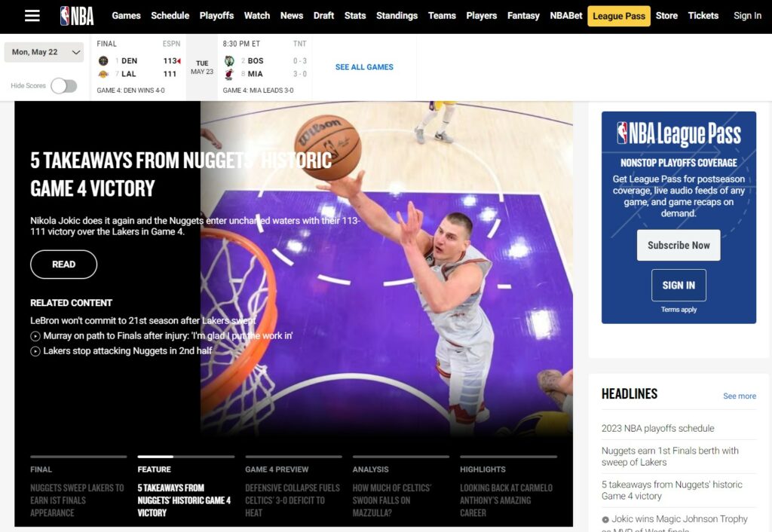Open the Stats menu
This screenshot has width=772, height=532.
pyautogui.click(x=355, y=16)
